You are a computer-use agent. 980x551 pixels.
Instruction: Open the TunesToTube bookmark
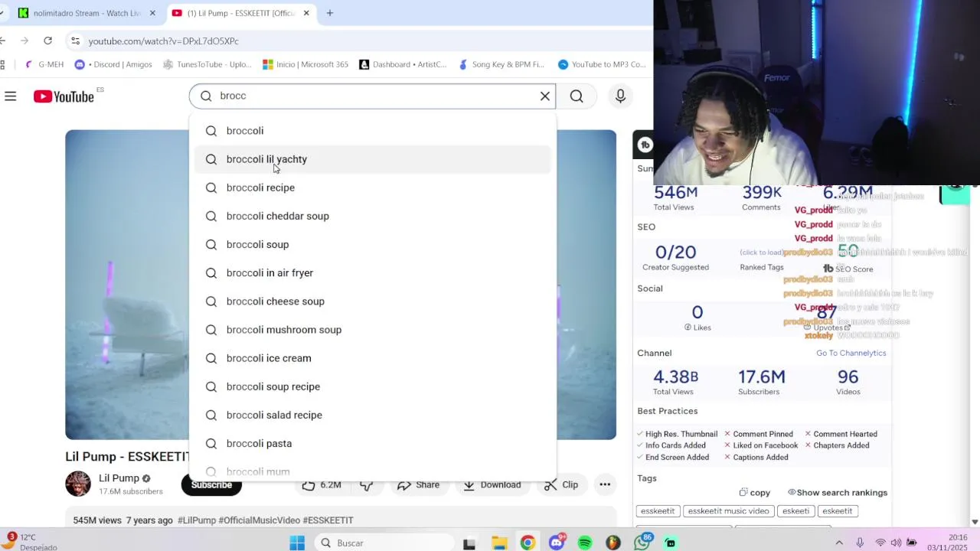coord(207,64)
